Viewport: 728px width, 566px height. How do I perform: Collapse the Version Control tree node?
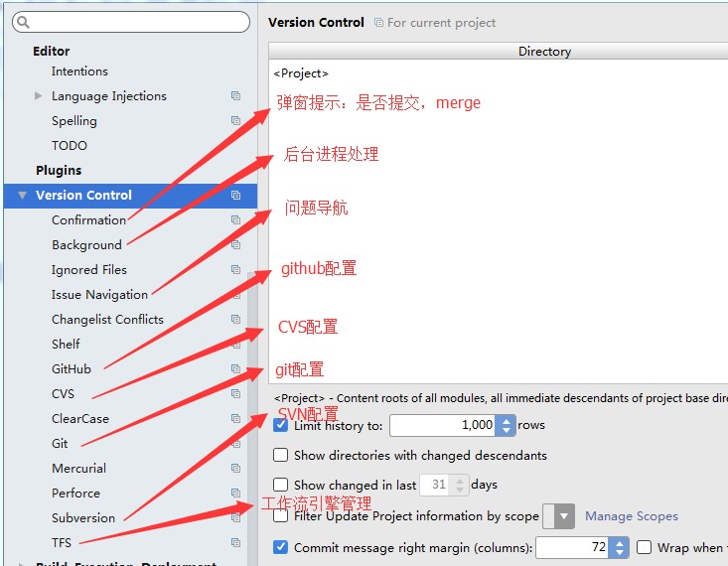pyautogui.click(x=22, y=196)
